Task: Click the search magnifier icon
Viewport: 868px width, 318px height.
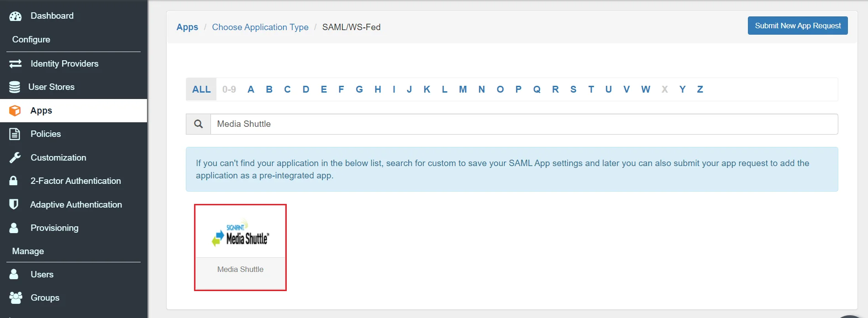Action: coord(198,124)
